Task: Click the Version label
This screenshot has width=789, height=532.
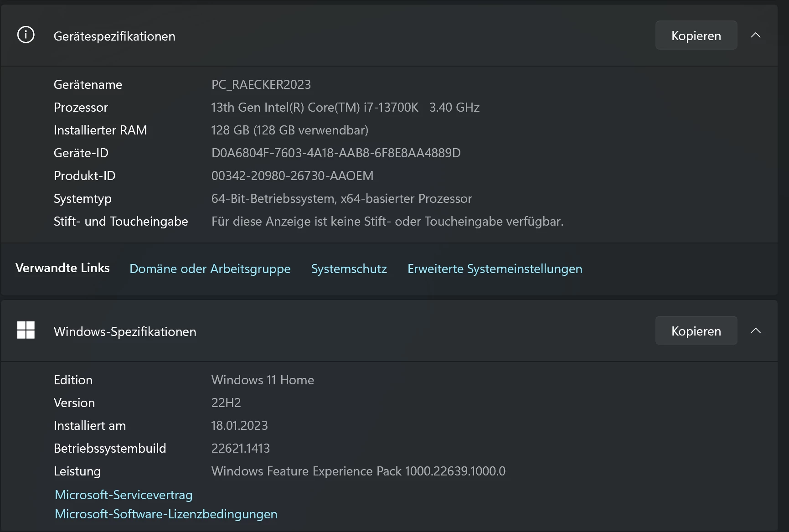Action: click(74, 403)
